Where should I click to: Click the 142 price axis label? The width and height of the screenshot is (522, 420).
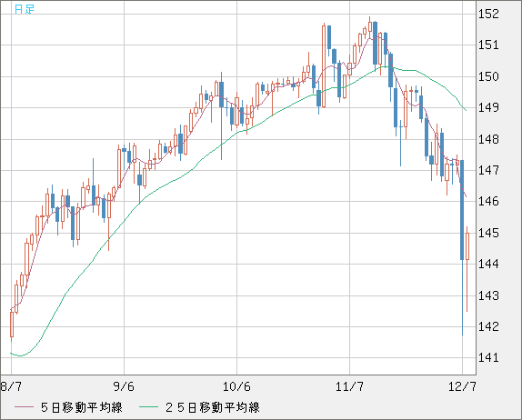pos(488,326)
